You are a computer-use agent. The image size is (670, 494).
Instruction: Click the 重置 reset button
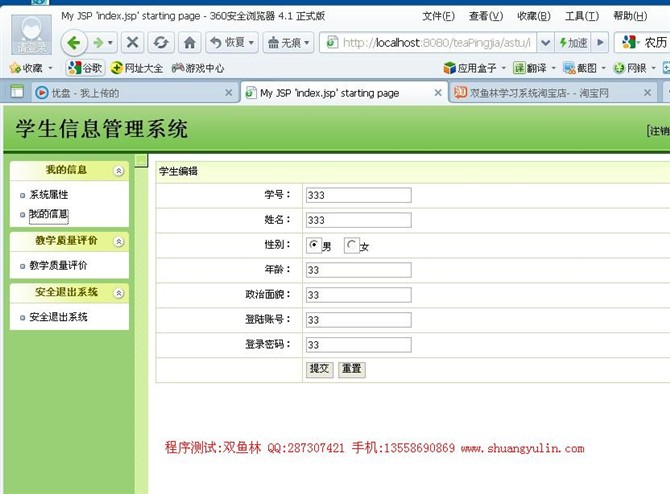point(352,369)
